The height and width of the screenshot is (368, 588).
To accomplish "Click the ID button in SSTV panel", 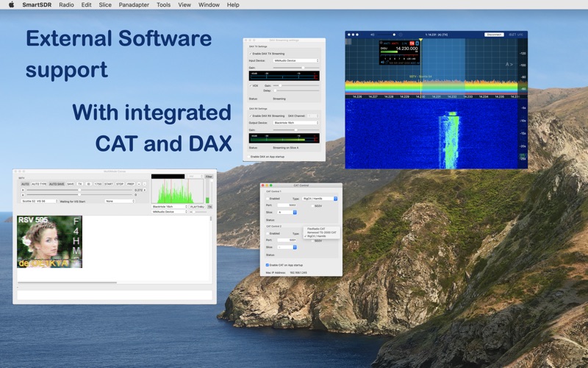I will 88,184.
